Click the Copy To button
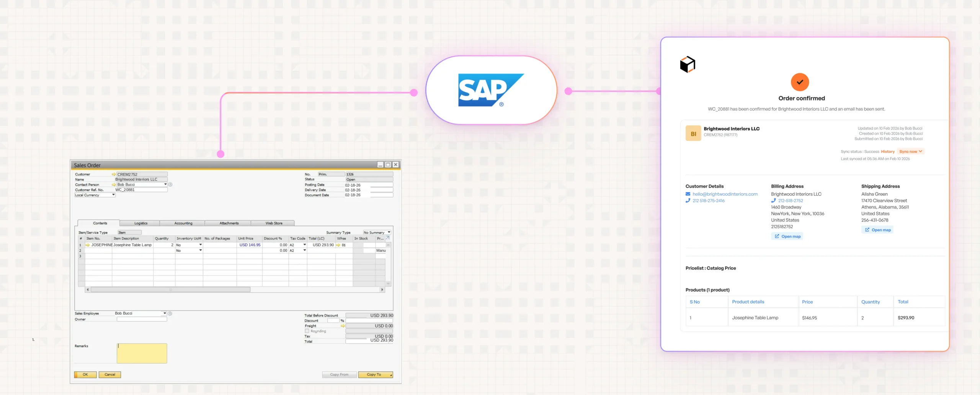The width and height of the screenshot is (980, 395). pyautogui.click(x=376, y=375)
